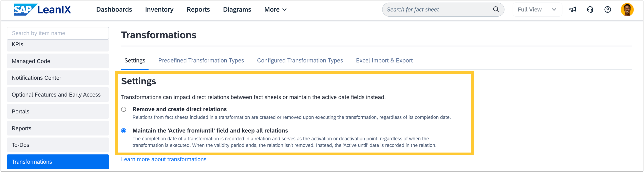Viewport: 644px width, 172px height.
Task: Expand the More menu
Action: 275,10
